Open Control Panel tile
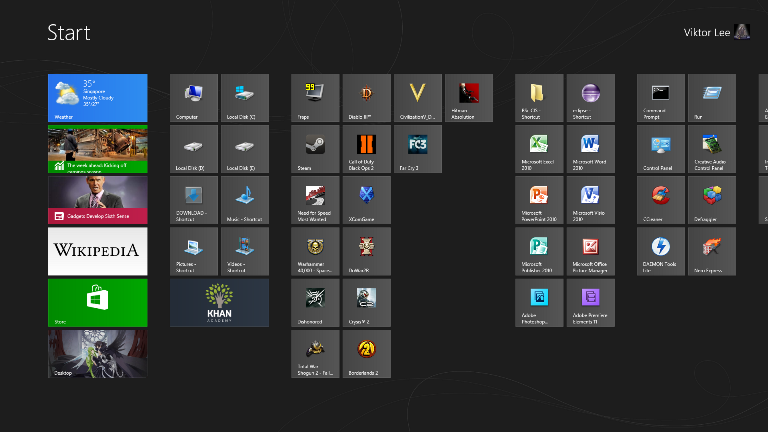Image resolution: width=768 pixels, height=432 pixels. [661, 149]
